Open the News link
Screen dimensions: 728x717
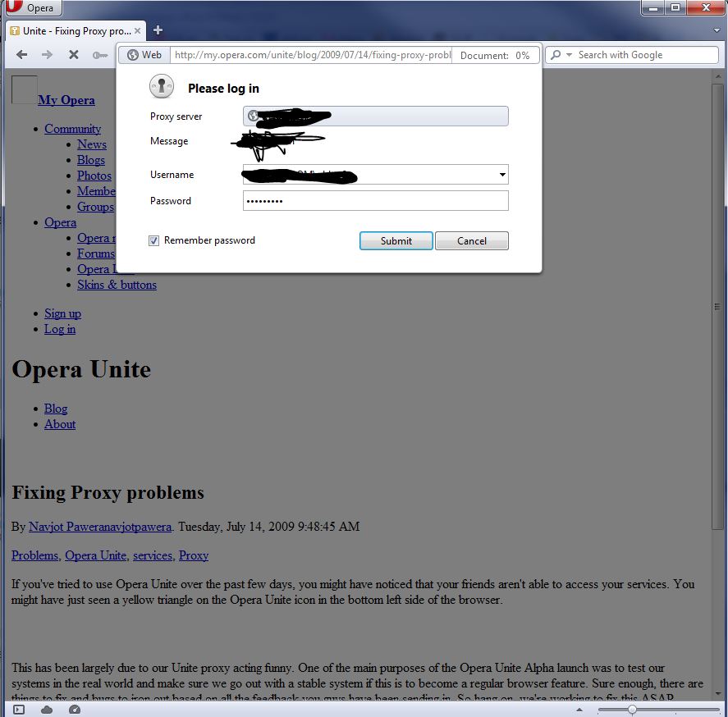click(x=91, y=144)
